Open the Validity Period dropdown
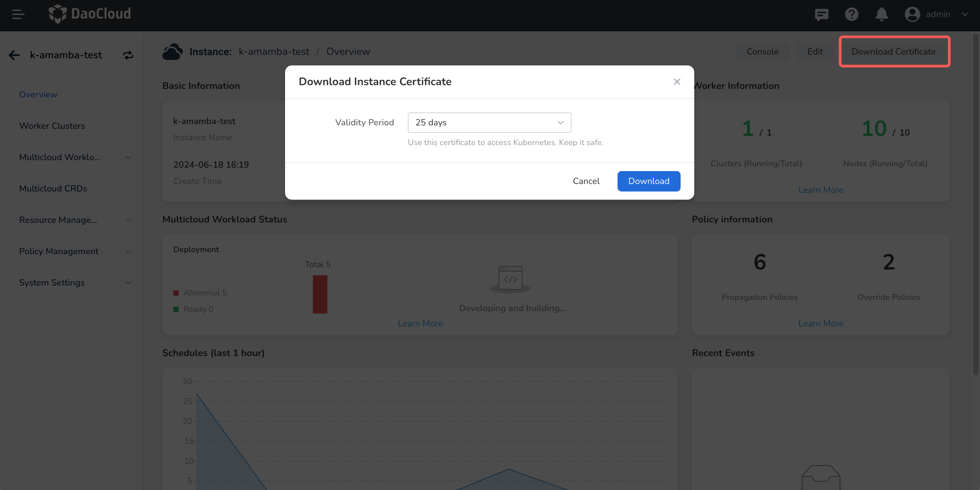The height and width of the screenshot is (490, 980). click(489, 122)
